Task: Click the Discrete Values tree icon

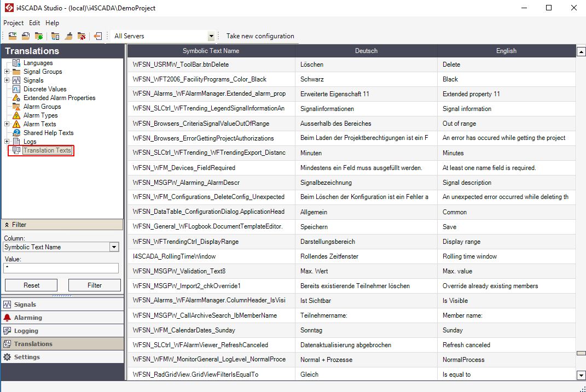Action: point(16,89)
